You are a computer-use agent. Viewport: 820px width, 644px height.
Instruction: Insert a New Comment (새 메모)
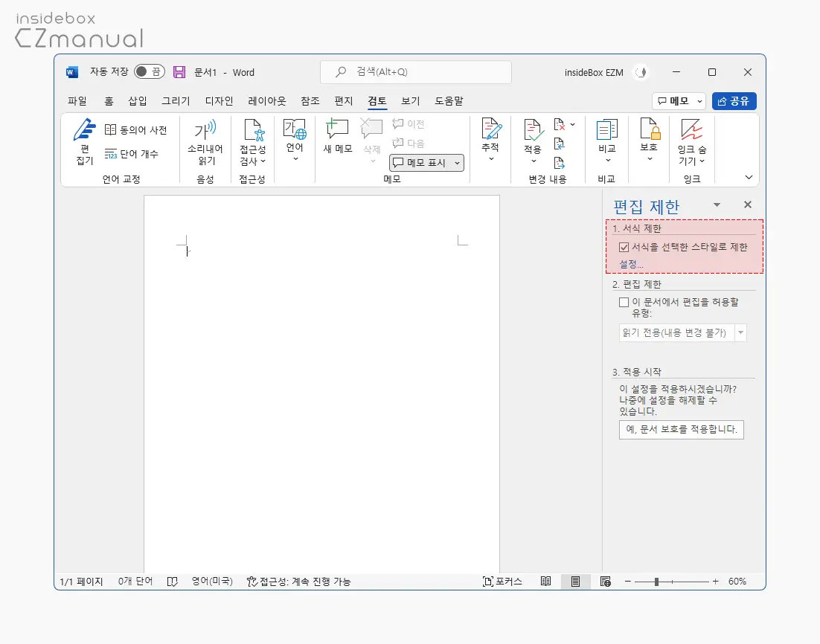point(337,136)
